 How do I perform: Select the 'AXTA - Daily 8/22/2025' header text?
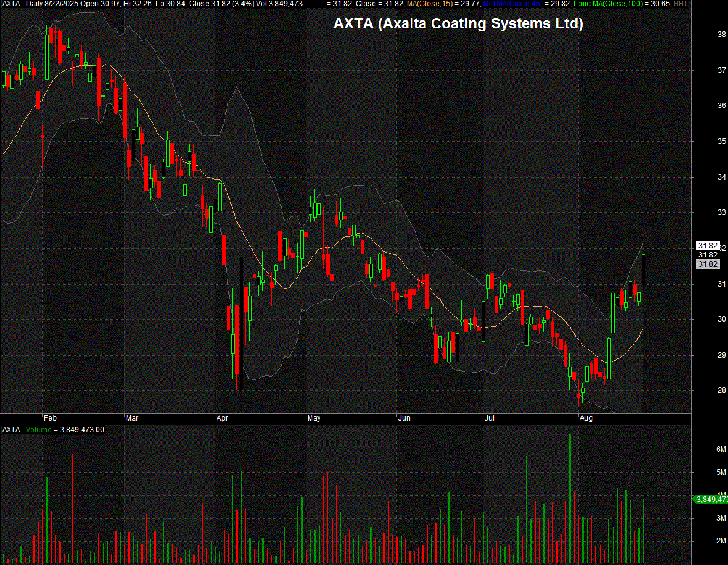40,4
